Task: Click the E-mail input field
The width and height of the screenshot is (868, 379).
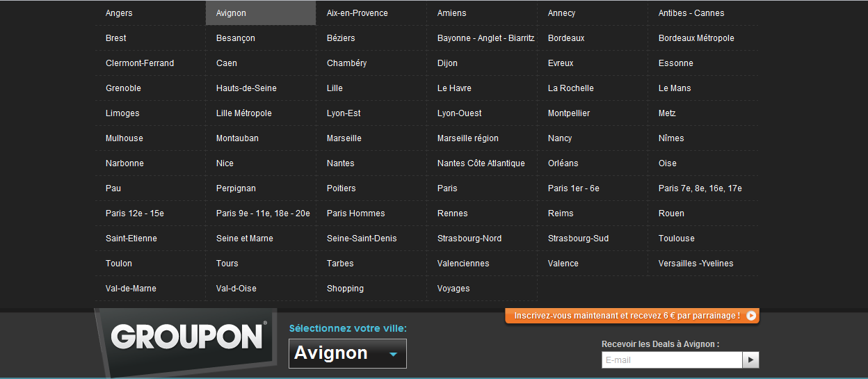Action: (x=671, y=360)
